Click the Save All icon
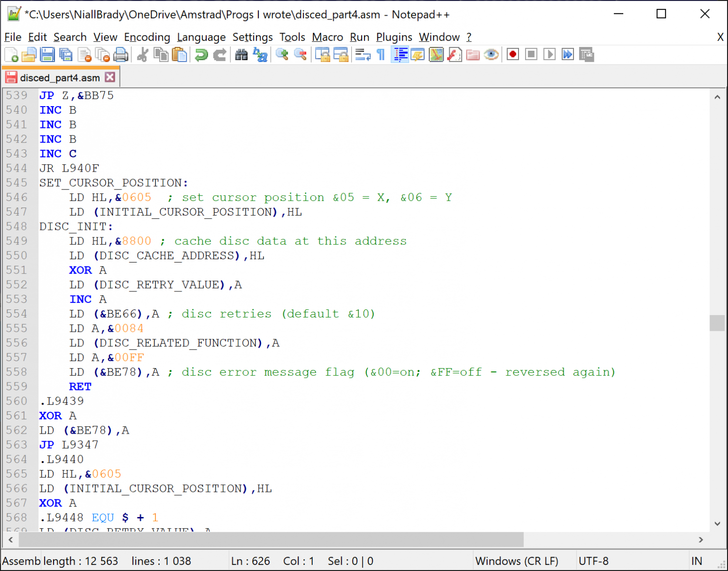 tap(66, 54)
